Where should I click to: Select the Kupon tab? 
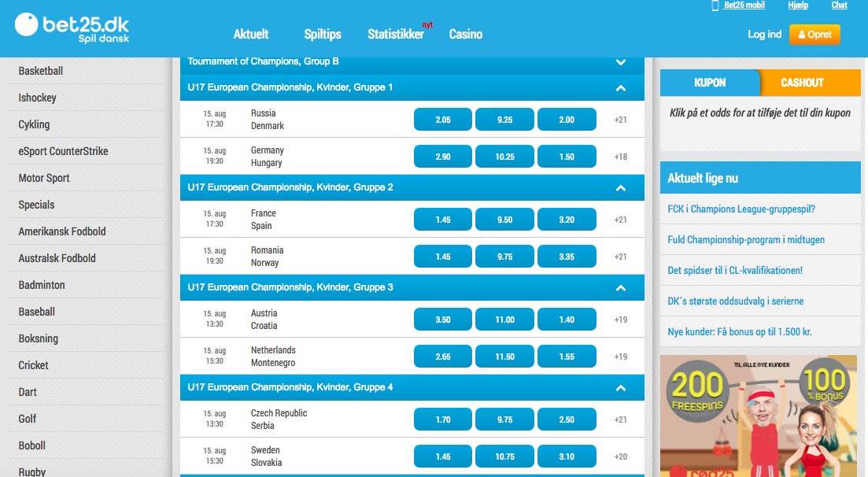coord(710,83)
